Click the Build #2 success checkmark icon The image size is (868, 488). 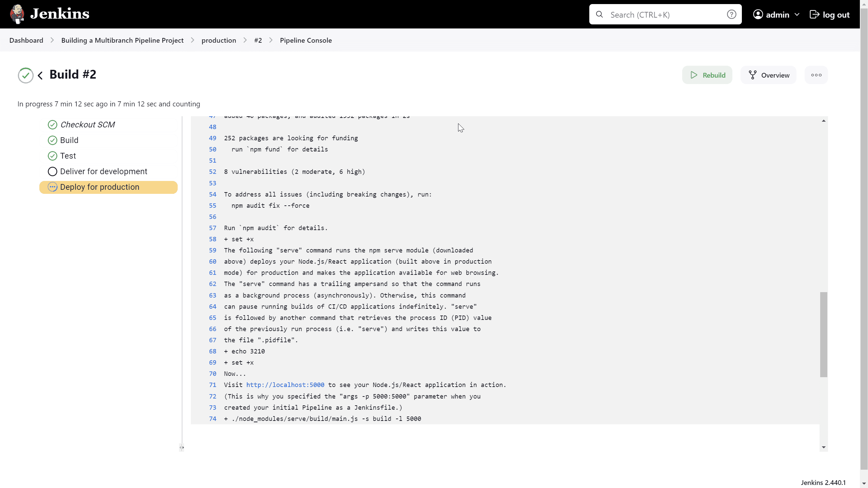click(x=25, y=75)
